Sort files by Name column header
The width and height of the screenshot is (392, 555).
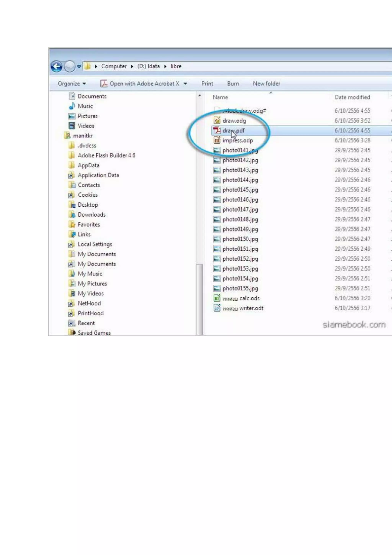tap(220, 97)
